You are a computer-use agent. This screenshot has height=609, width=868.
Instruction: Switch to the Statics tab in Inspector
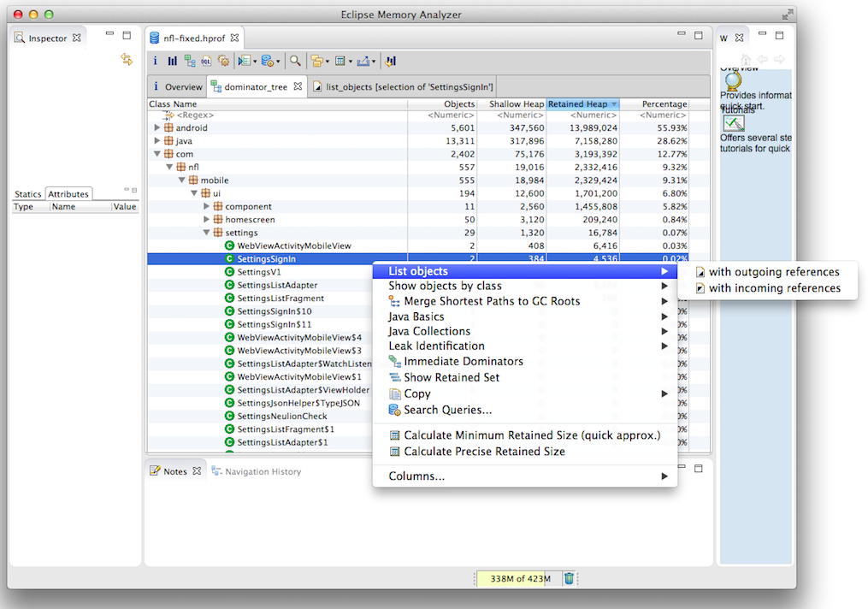click(x=27, y=194)
